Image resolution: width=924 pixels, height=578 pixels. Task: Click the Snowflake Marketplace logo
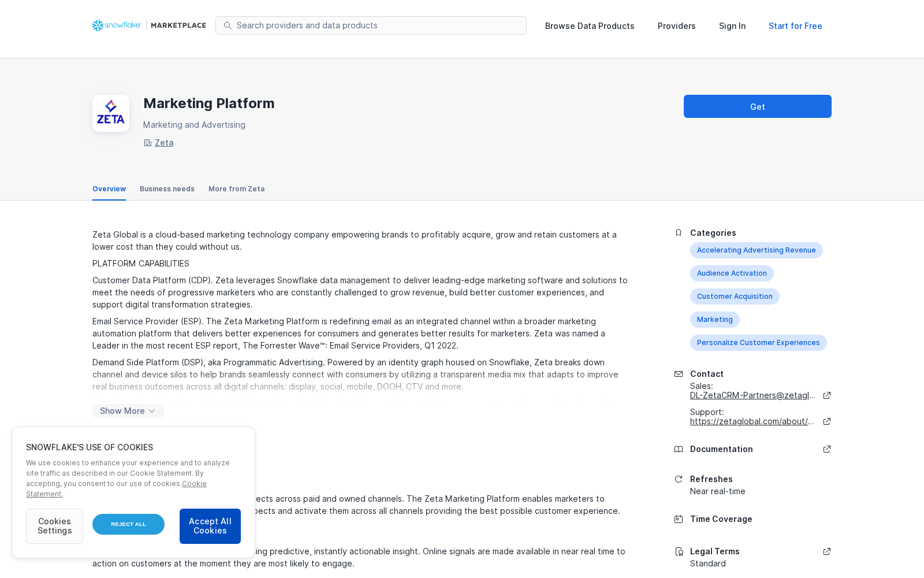[x=149, y=25]
